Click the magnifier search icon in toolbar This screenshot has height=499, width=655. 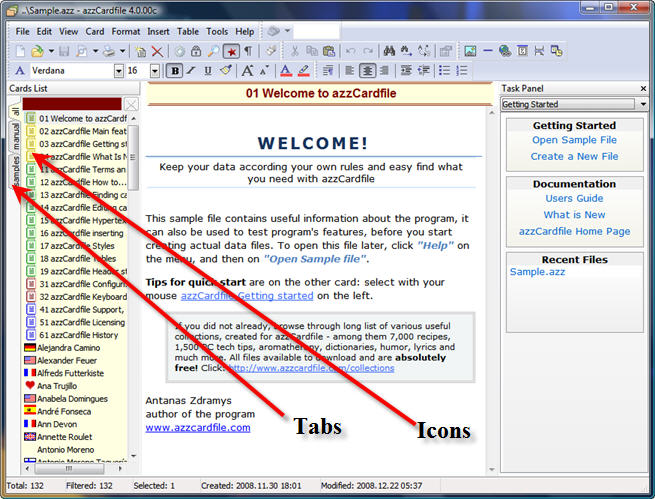click(x=212, y=51)
